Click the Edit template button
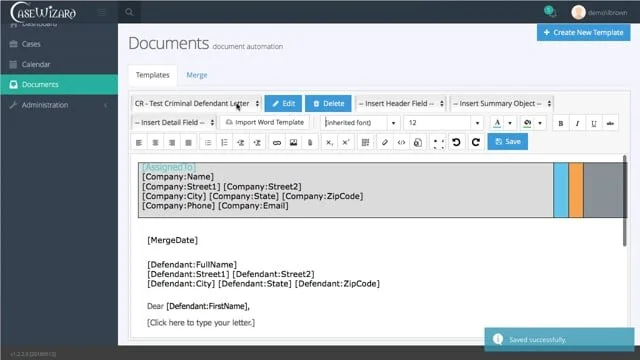This screenshot has width=640, height=360. point(283,104)
